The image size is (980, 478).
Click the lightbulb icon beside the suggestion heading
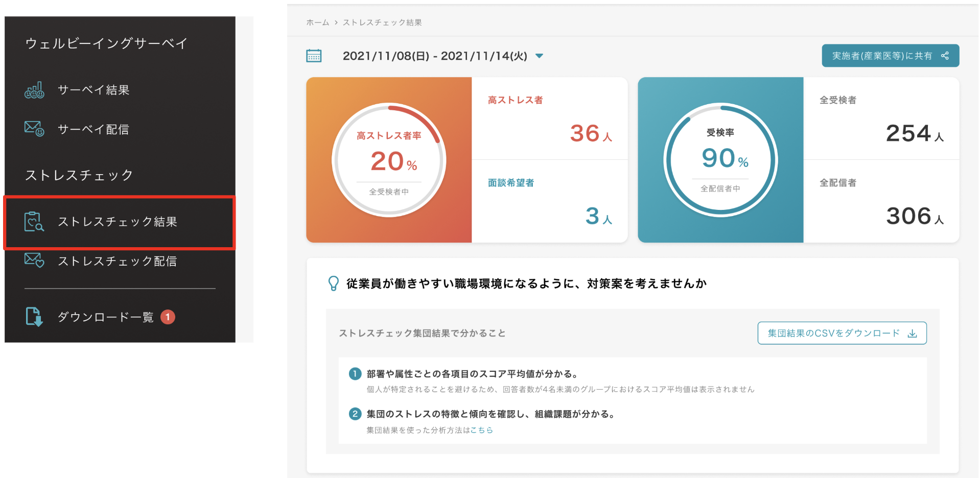pyautogui.click(x=335, y=283)
